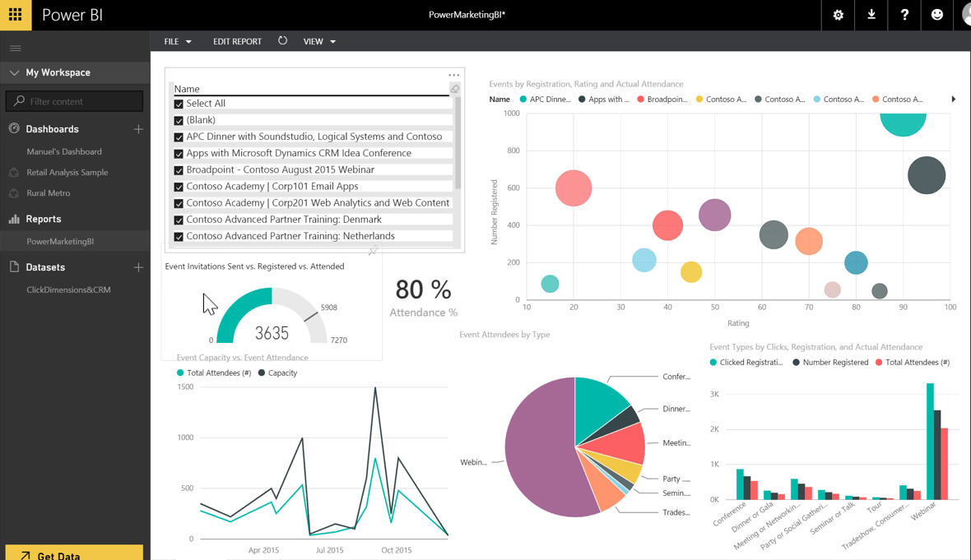Open Rural Metro dashboard
Image resolution: width=971 pixels, height=560 pixels.
pos(49,193)
